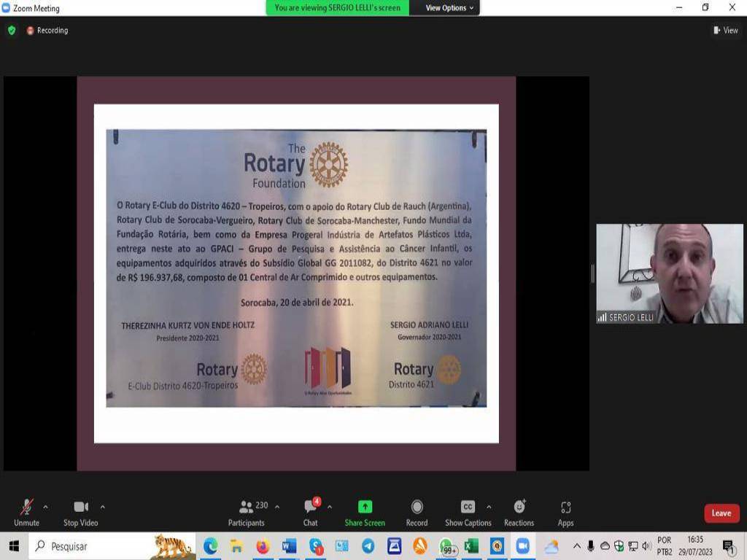Click the green encryption shield icon
The image size is (747, 560).
coord(12,31)
